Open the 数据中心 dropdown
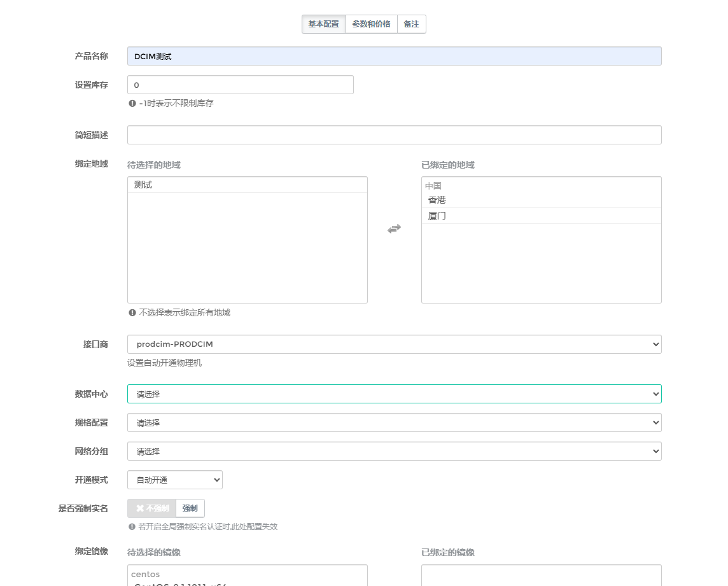728x586 pixels. click(394, 394)
